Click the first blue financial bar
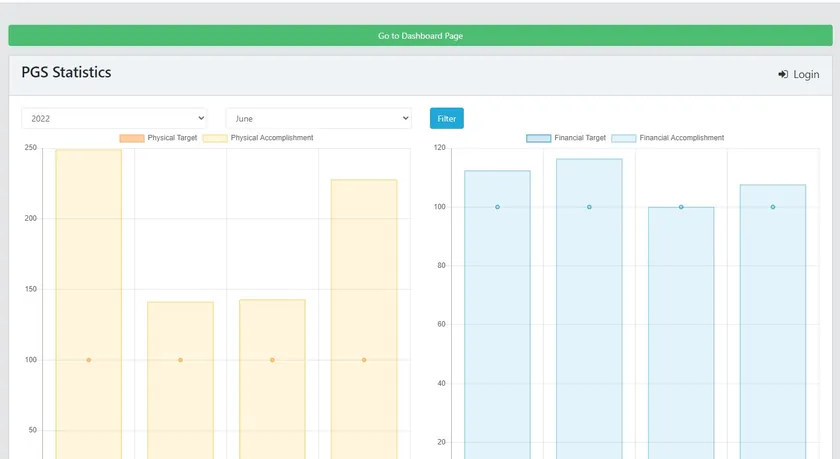Image resolution: width=840 pixels, height=459 pixels. (x=498, y=315)
